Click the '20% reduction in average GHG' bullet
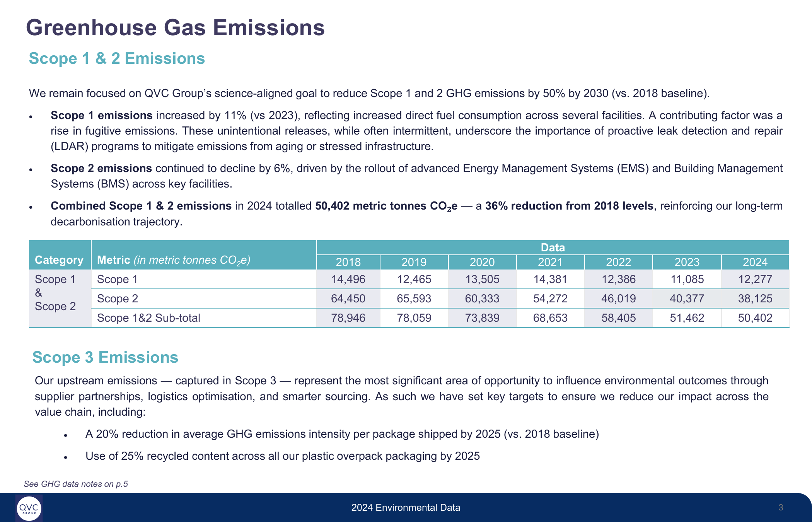 click(342, 434)
